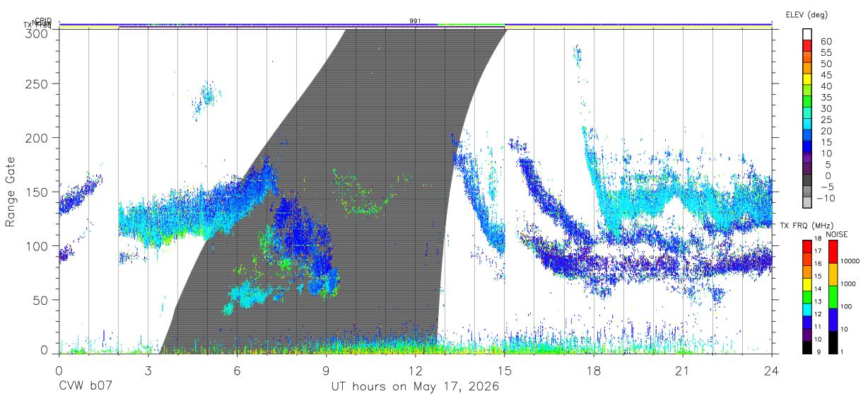
Task: Click the red segment of the NOISE color bar
Action: click(x=834, y=252)
